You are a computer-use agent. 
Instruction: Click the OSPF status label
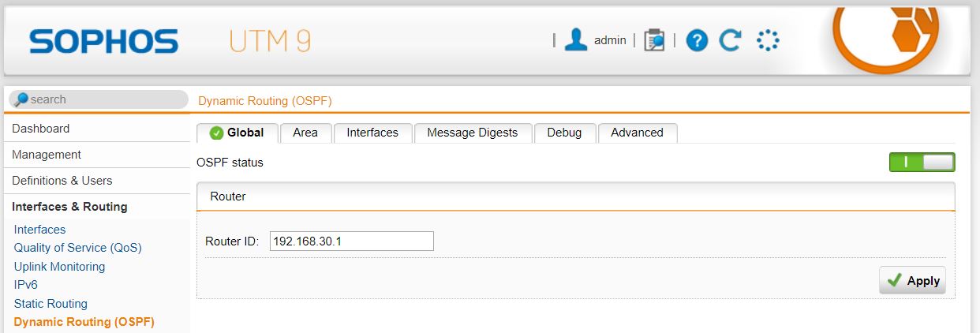coord(230,163)
